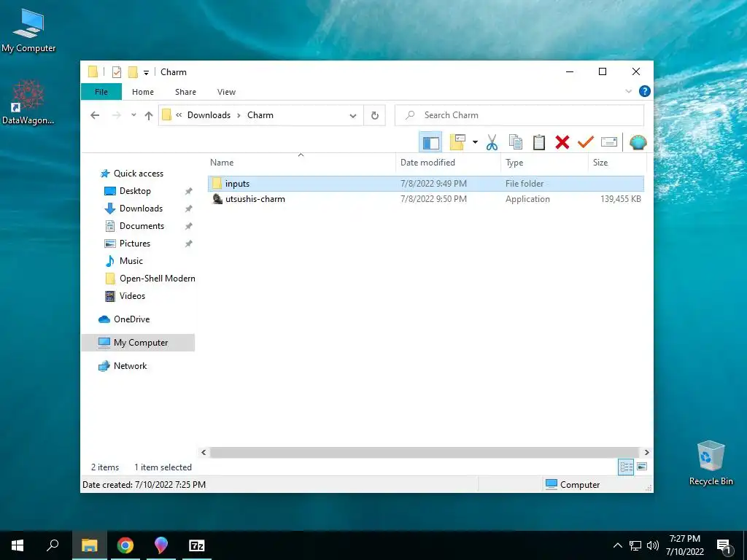Go back with the Back arrow
Viewport: 747px width, 560px height.
coord(95,115)
